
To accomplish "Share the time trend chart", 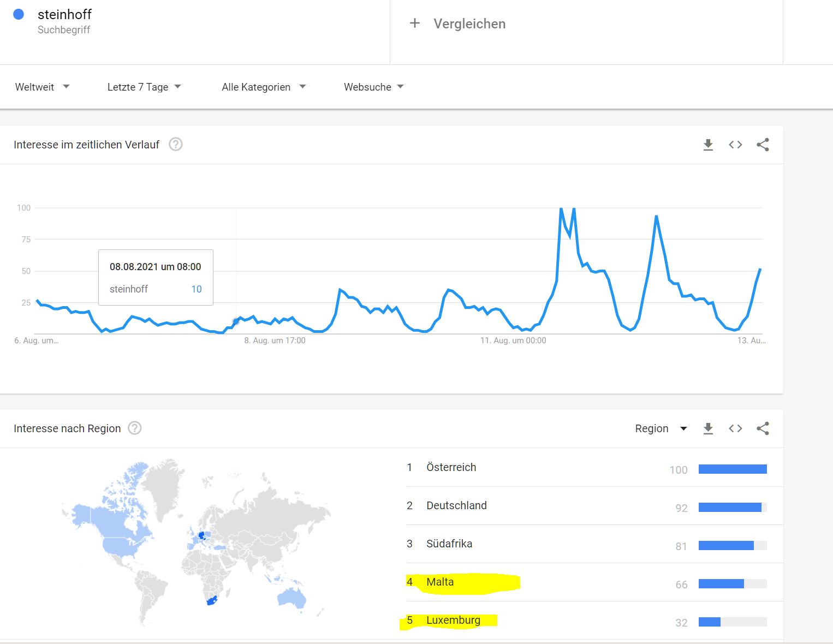I will (x=763, y=145).
